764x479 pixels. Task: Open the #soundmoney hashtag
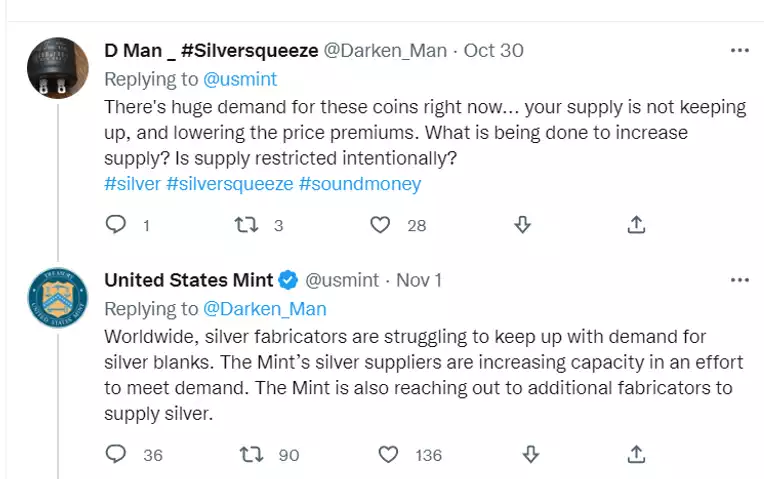(x=360, y=184)
